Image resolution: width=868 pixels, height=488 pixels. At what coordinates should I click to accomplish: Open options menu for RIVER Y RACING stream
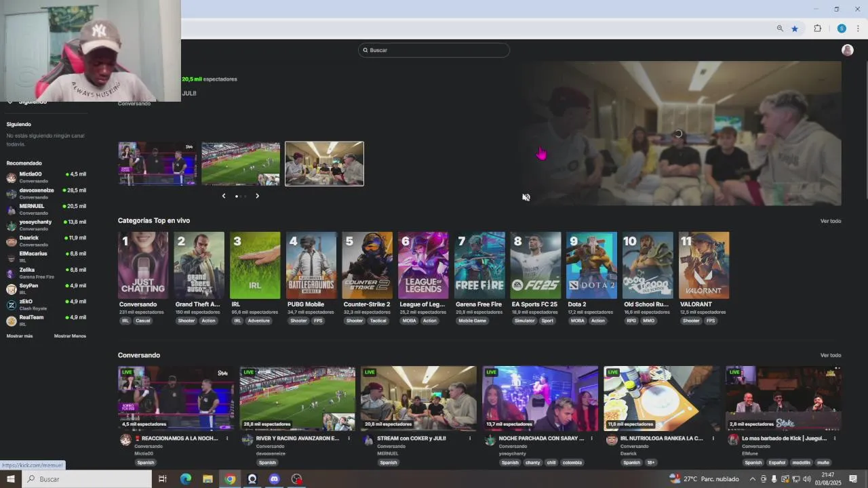click(349, 439)
